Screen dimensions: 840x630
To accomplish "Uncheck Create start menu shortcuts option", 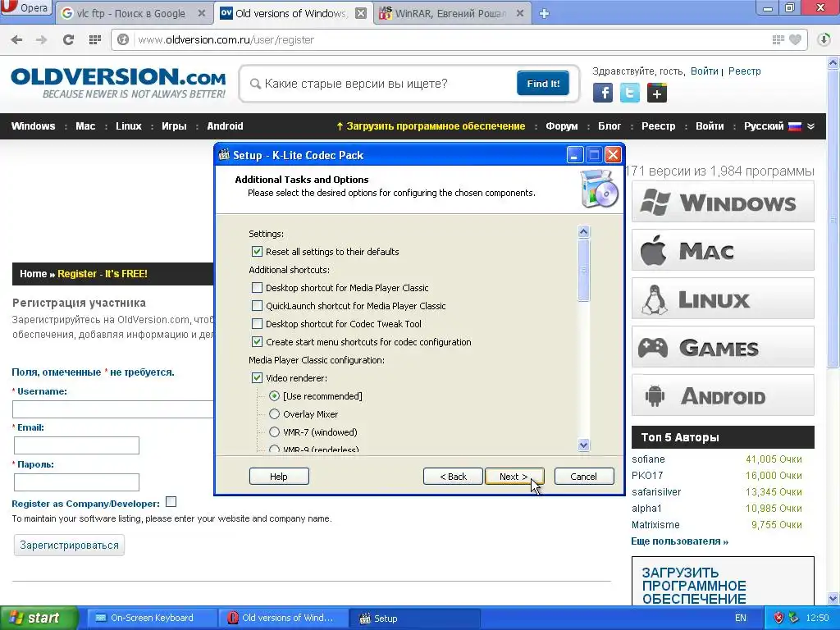I will coord(257,342).
